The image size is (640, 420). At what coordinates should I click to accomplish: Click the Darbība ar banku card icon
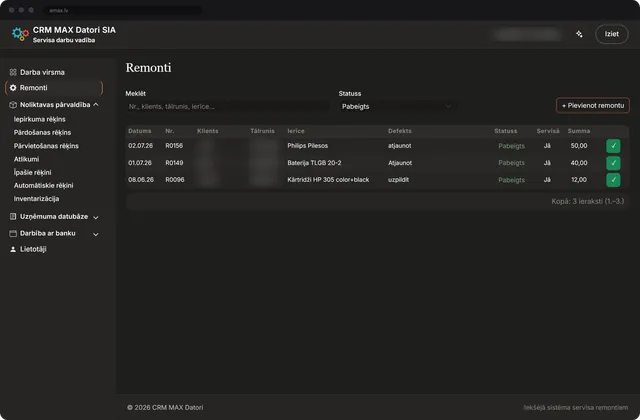pyautogui.click(x=13, y=233)
